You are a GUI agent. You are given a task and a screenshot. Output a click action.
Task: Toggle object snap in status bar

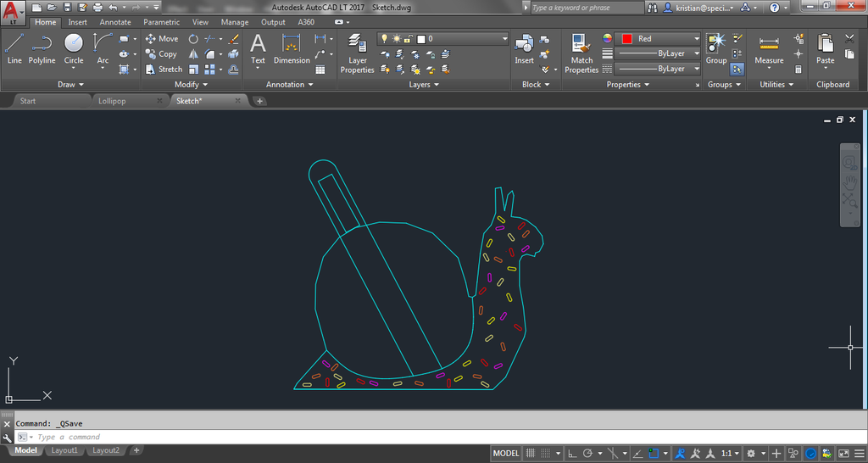[656, 454]
